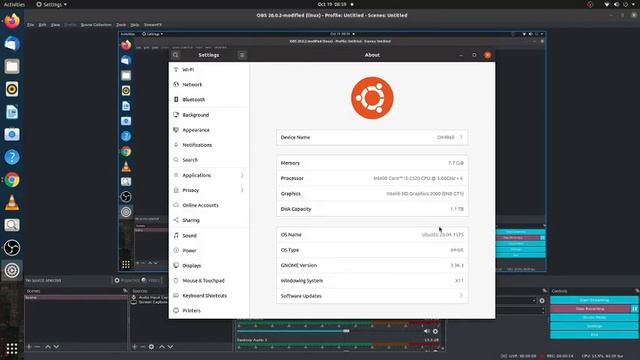Expand the Applications submenu chevron
The width and height of the screenshot is (640, 360).
[x=242, y=175]
